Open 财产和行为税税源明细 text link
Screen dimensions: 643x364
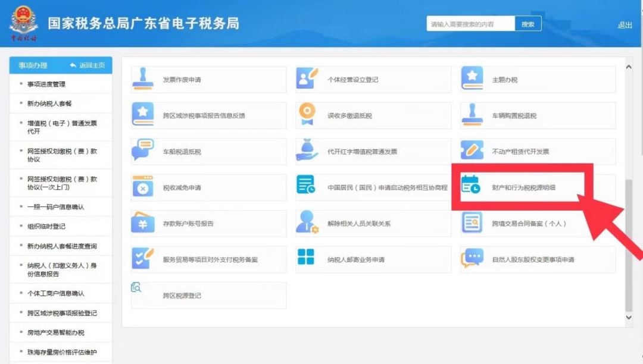(523, 187)
